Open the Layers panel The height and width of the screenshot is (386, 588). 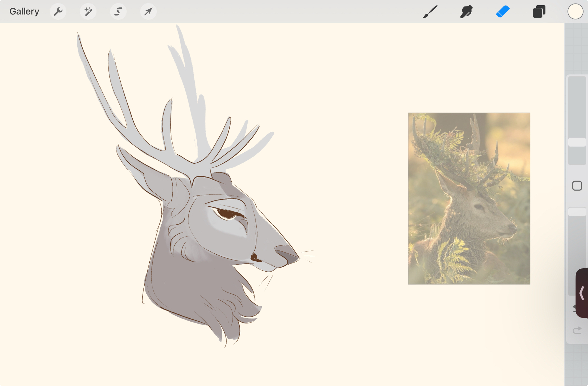(x=539, y=11)
